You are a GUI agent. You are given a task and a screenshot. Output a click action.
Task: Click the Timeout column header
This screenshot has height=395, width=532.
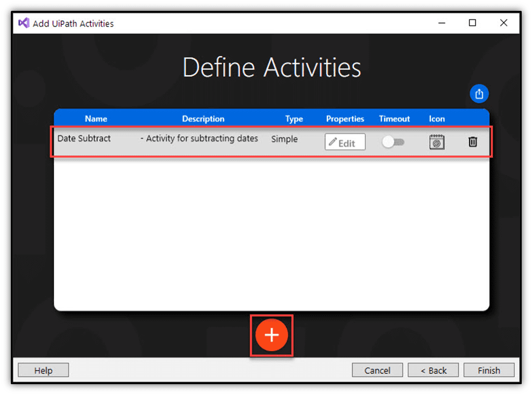(x=394, y=119)
